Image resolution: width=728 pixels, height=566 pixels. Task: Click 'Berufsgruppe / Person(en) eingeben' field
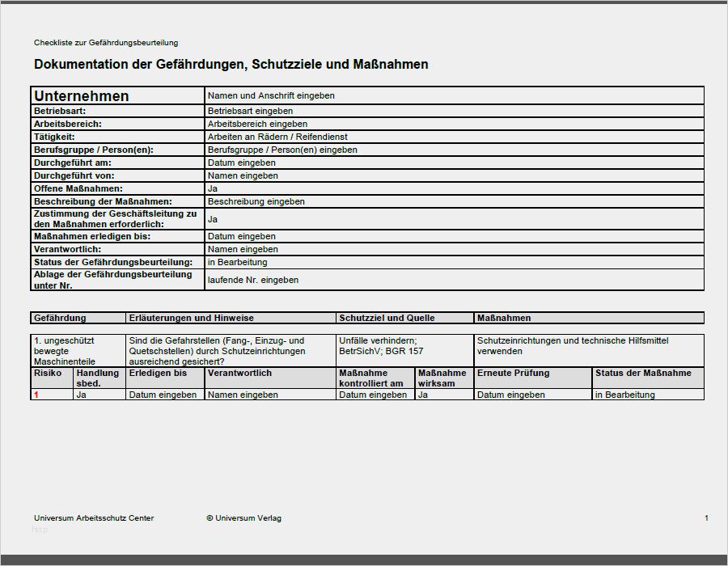click(x=454, y=150)
